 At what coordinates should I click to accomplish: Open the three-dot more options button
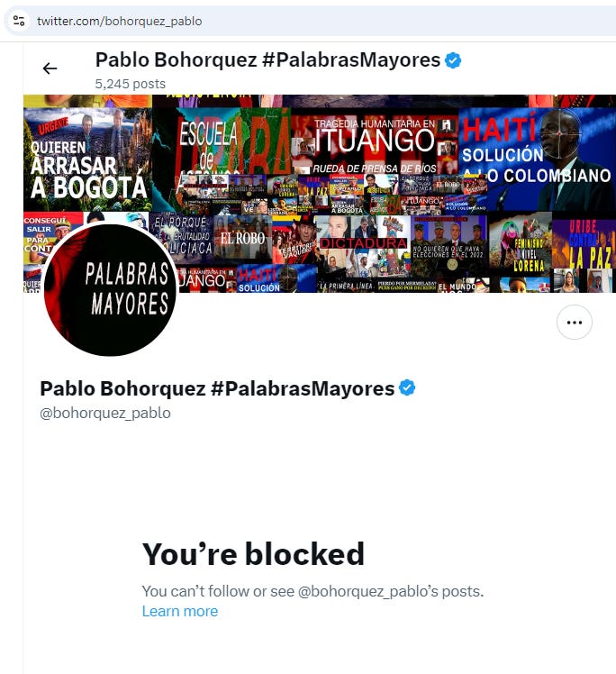tap(575, 323)
